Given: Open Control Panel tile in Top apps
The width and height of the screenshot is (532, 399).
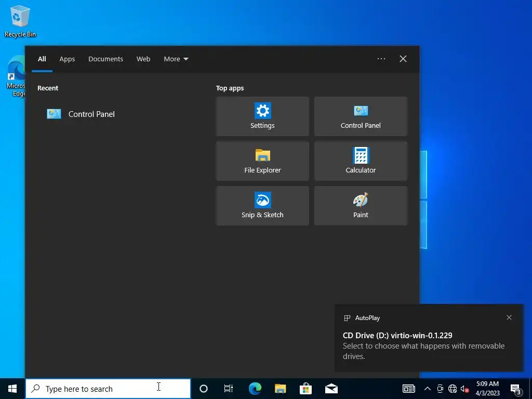Looking at the screenshot, I should click(361, 116).
